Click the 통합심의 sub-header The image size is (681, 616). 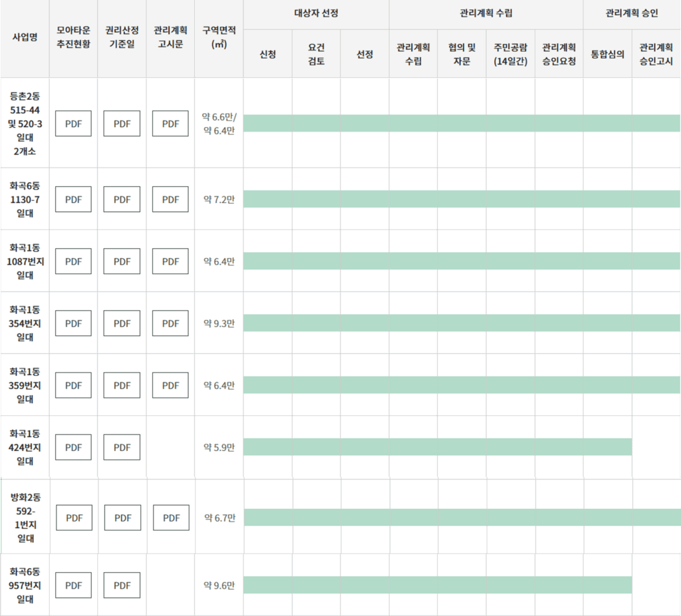[x=607, y=55]
